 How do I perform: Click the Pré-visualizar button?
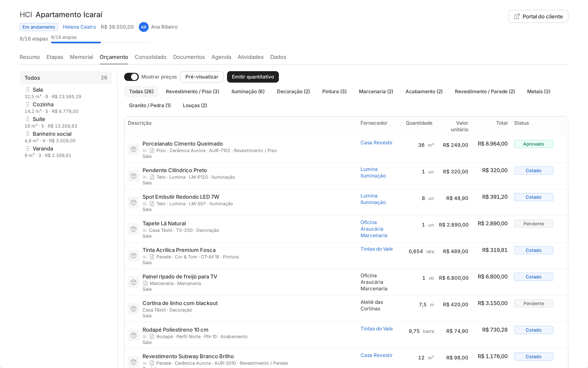pos(202,77)
